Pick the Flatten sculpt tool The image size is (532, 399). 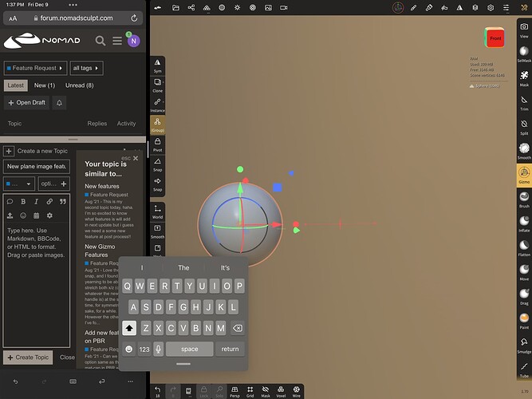(524, 247)
